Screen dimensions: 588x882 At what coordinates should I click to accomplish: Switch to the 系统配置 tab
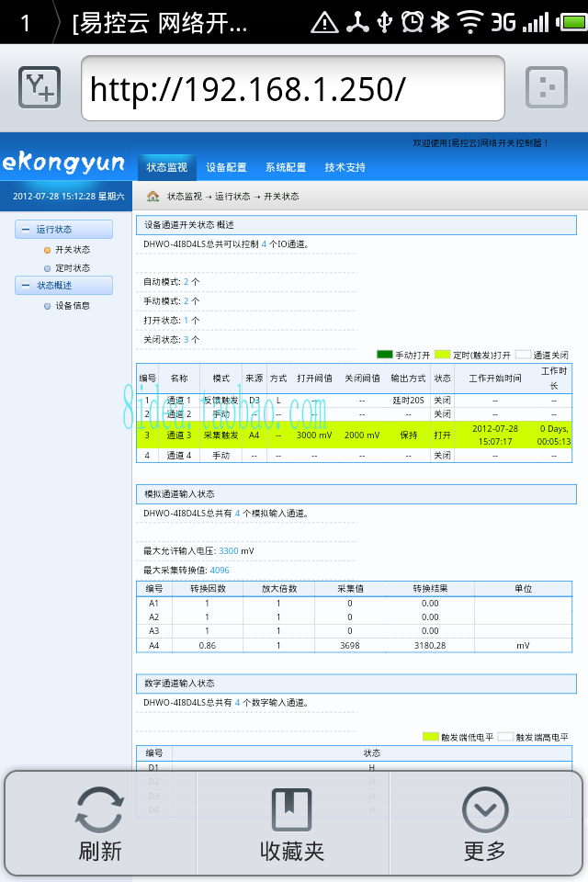(x=286, y=167)
